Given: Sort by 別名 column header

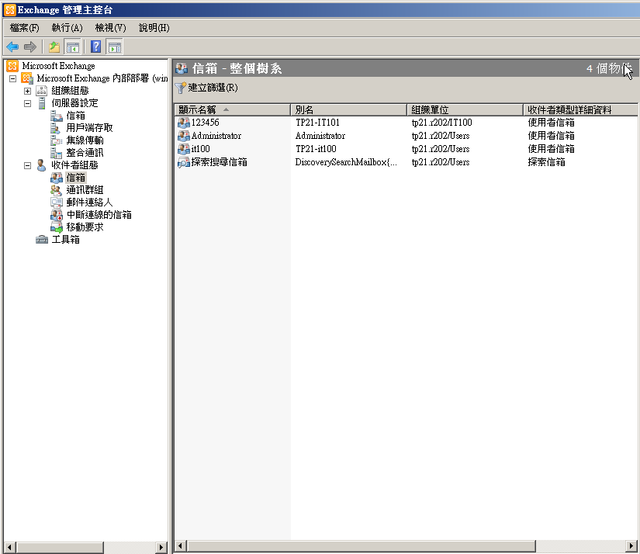Looking at the screenshot, I should click(349, 109).
